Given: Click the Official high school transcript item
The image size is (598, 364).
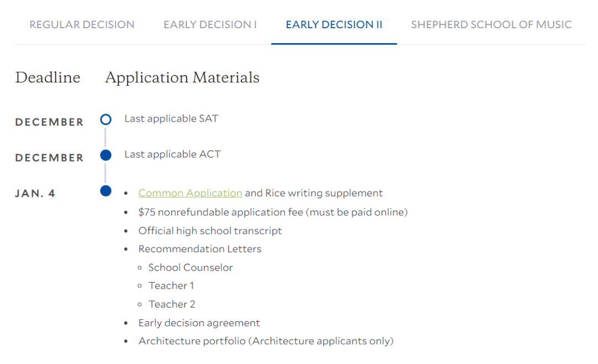Looking at the screenshot, I should [210, 231].
